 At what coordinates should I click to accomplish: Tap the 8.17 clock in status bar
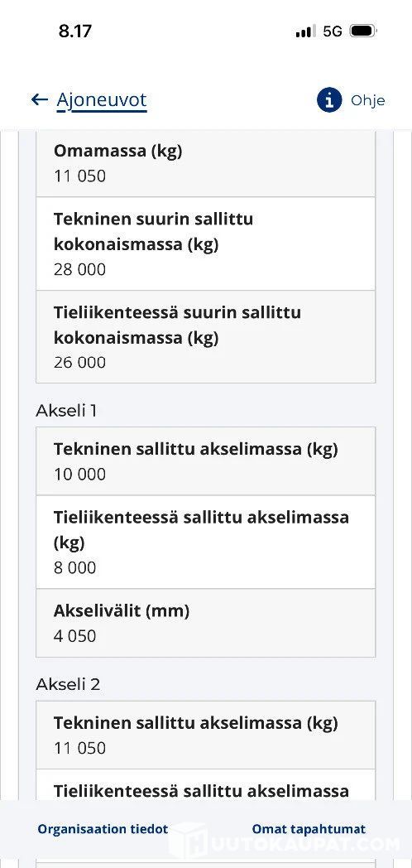coord(74,31)
